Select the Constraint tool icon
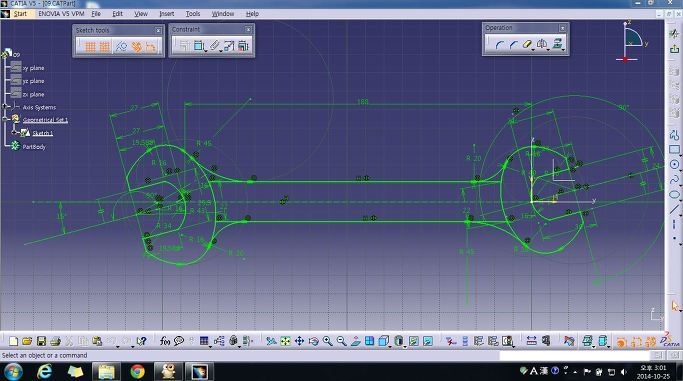 pyautogui.click(x=199, y=45)
